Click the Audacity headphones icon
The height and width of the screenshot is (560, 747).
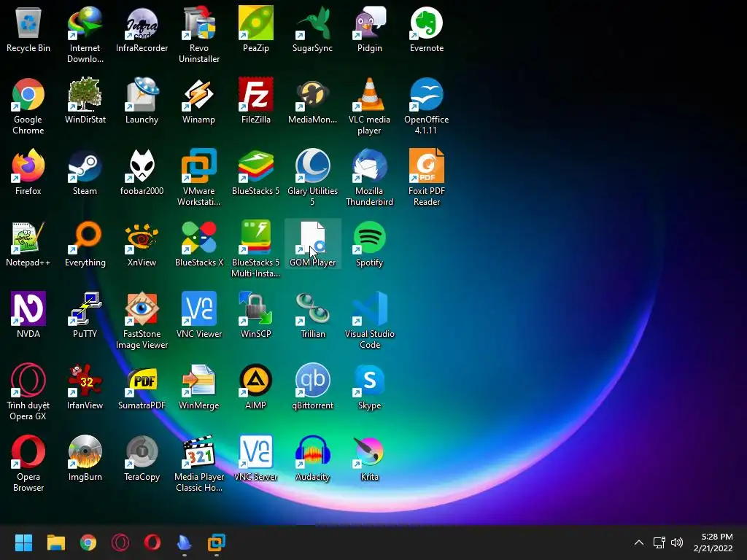312,451
